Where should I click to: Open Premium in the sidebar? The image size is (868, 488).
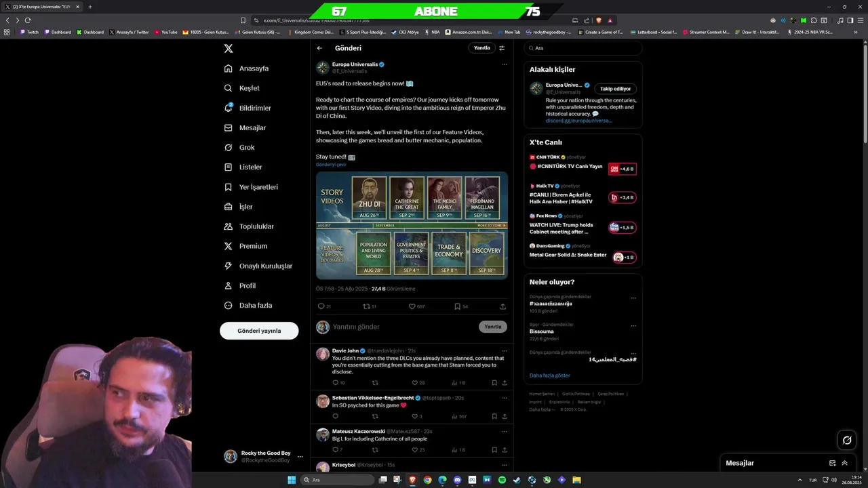click(245, 246)
